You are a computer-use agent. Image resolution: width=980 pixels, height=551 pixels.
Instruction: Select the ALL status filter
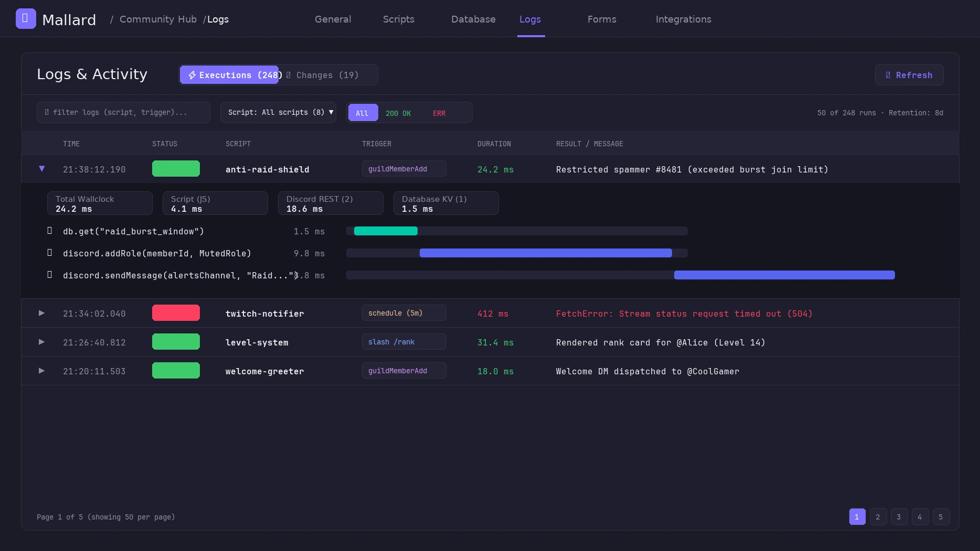pyautogui.click(x=363, y=113)
